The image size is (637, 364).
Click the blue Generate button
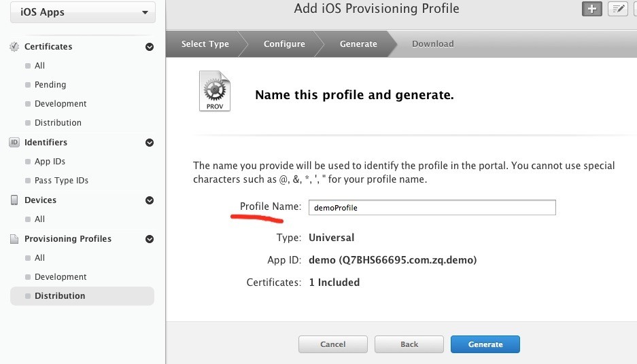[x=485, y=344]
